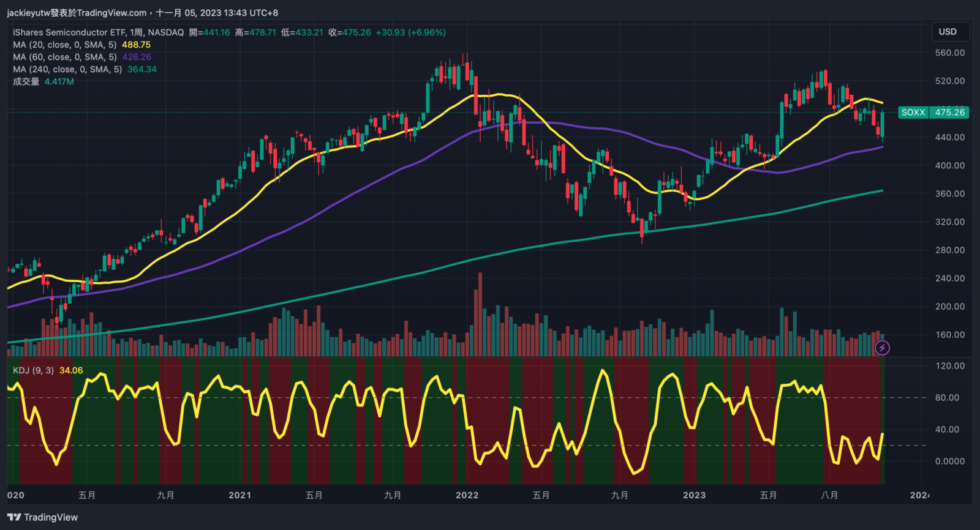This screenshot has width=980, height=530.
Task: Click the 0.0000 level on KDJ scale
Action: point(949,461)
